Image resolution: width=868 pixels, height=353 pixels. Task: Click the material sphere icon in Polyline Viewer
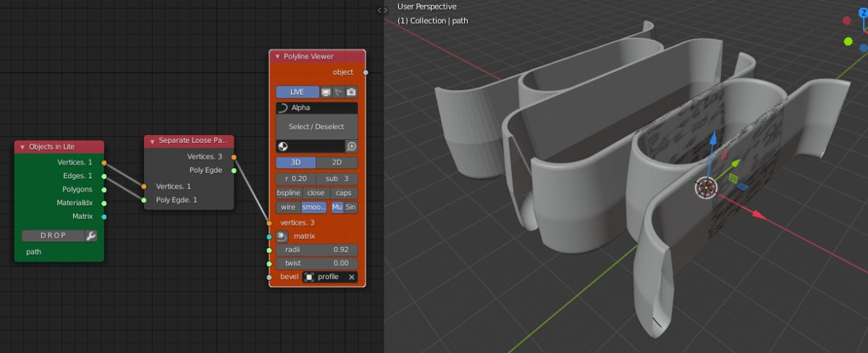pos(282,146)
